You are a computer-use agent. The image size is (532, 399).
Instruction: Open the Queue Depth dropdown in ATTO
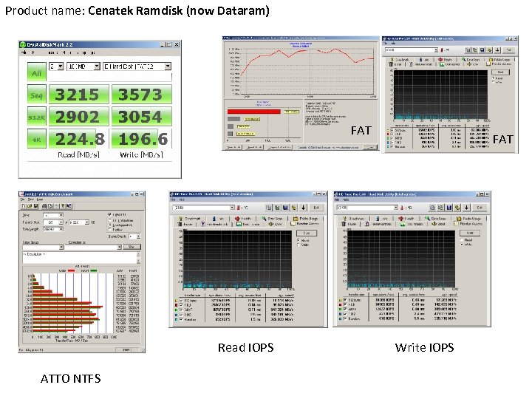(134, 236)
